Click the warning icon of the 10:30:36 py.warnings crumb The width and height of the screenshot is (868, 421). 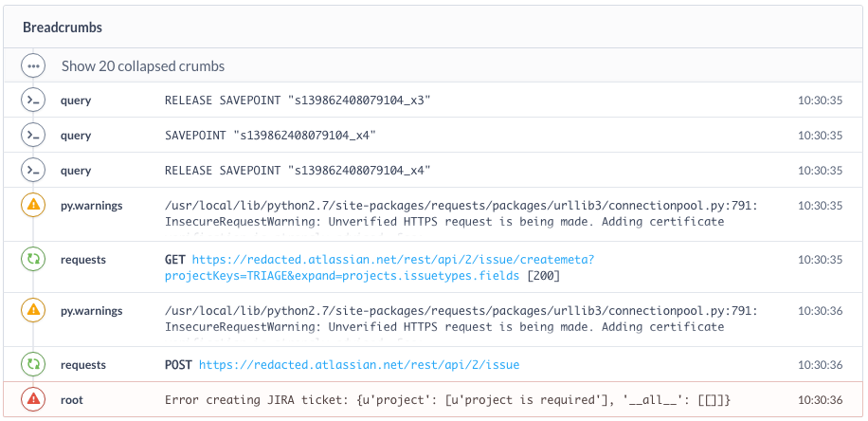tap(33, 311)
